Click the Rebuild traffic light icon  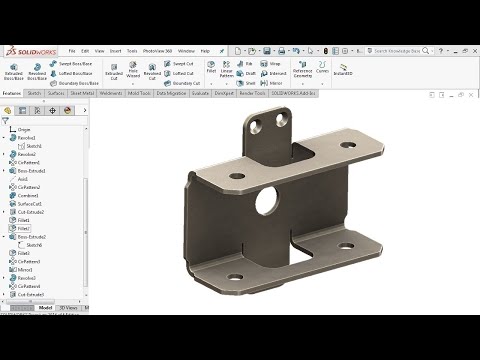326,51
